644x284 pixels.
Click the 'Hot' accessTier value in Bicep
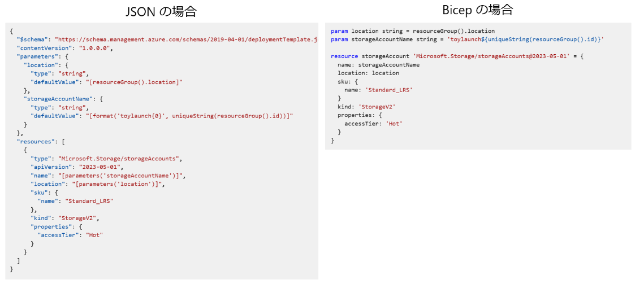394,124
